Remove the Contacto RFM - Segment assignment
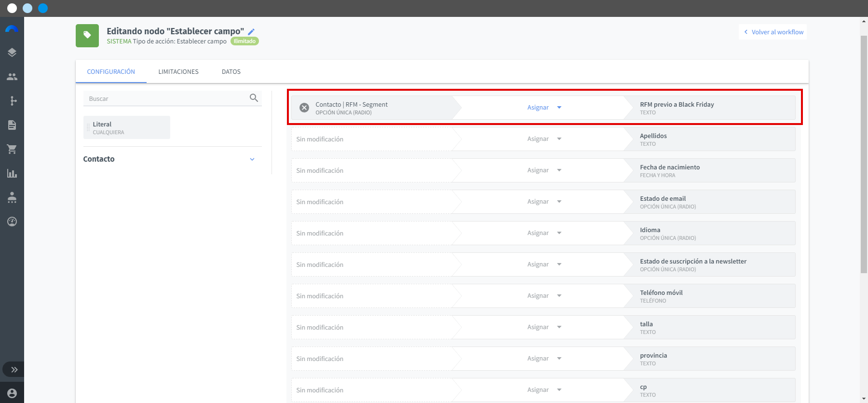Image resolution: width=868 pixels, height=403 pixels. click(x=304, y=108)
